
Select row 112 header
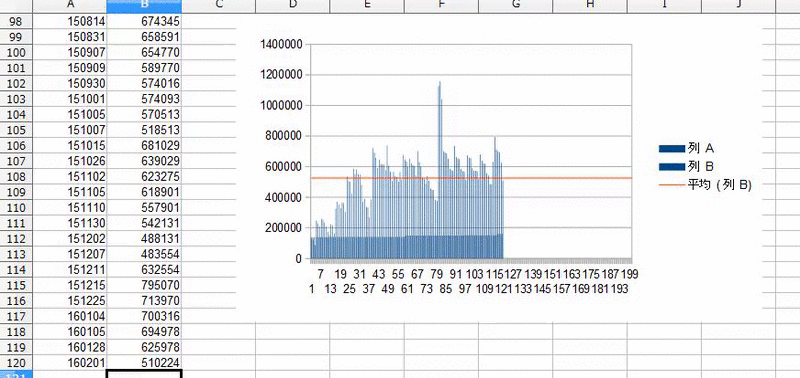click(x=16, y=239)
